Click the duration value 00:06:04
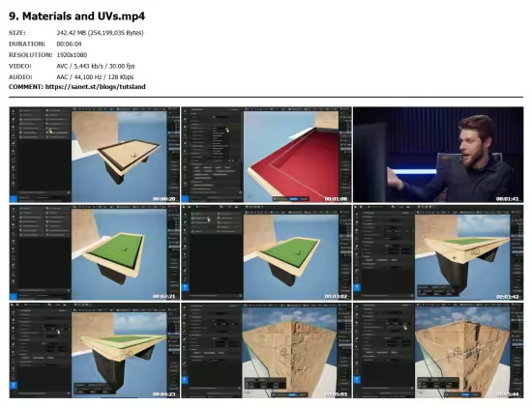532x408 pixels. click(69, 44)
